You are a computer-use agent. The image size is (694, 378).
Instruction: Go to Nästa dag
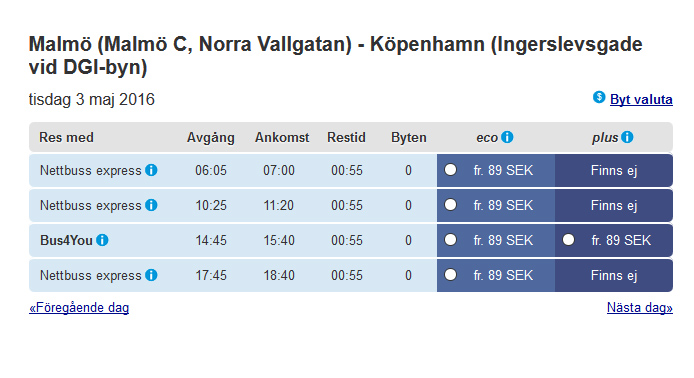(640, 308)
